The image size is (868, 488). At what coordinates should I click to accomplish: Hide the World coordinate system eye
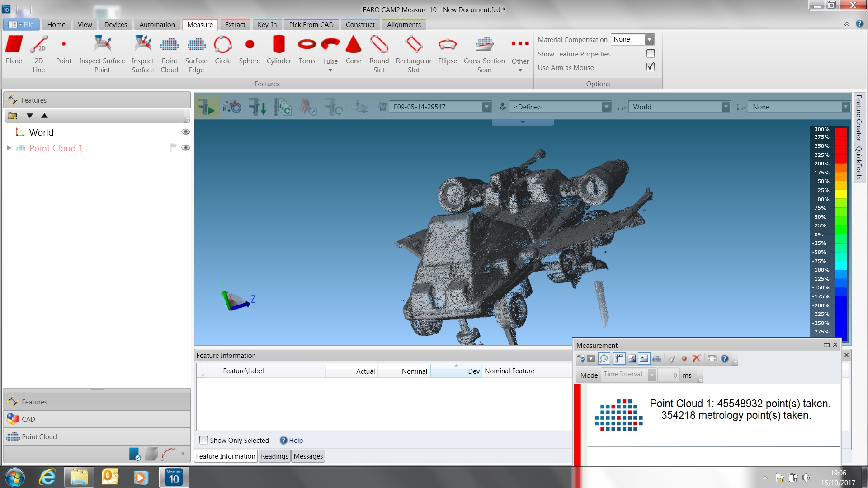pyautogui.click(x=185, y=132)
